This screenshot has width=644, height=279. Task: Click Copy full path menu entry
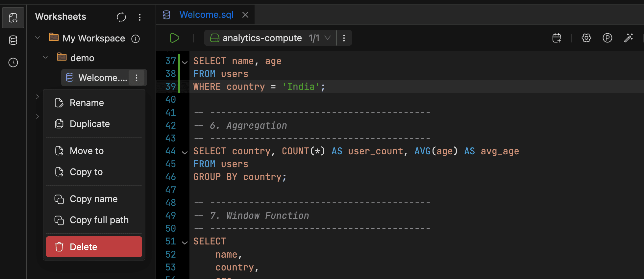pos(99,220)
